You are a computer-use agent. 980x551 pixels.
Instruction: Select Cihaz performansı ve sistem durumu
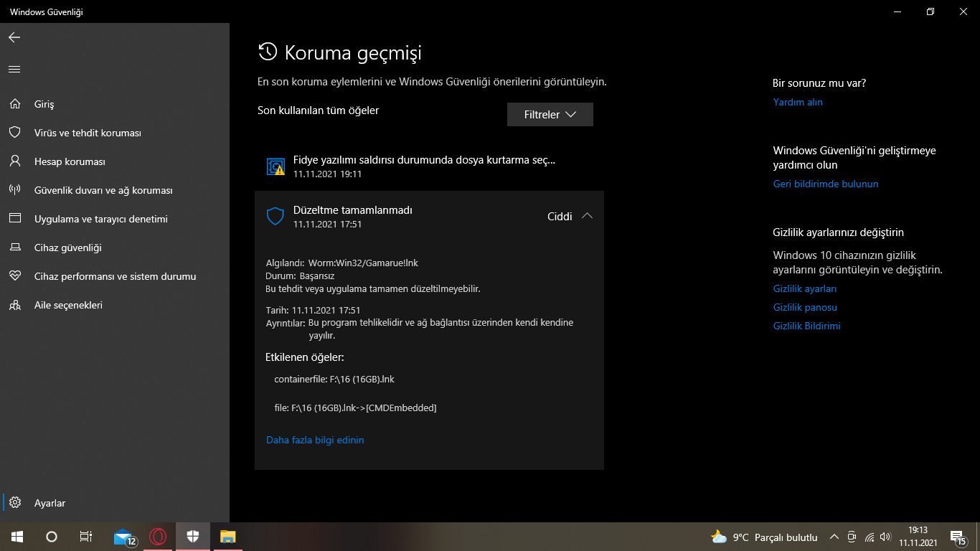click(115, 276)
